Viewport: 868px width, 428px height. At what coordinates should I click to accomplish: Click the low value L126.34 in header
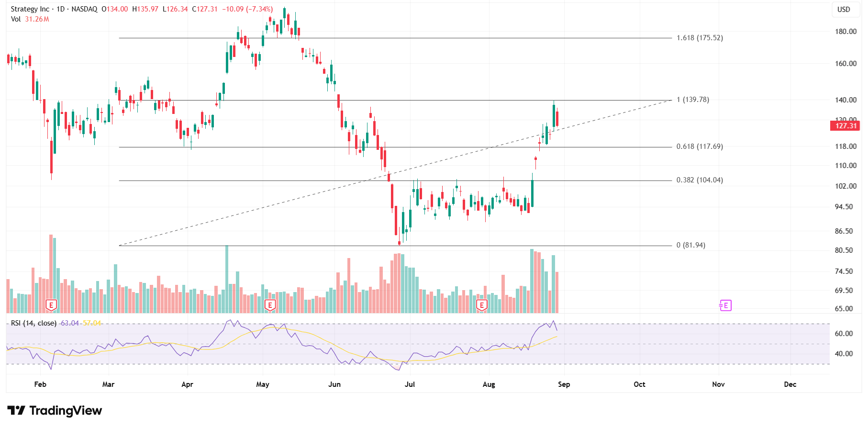coord(175,9)
